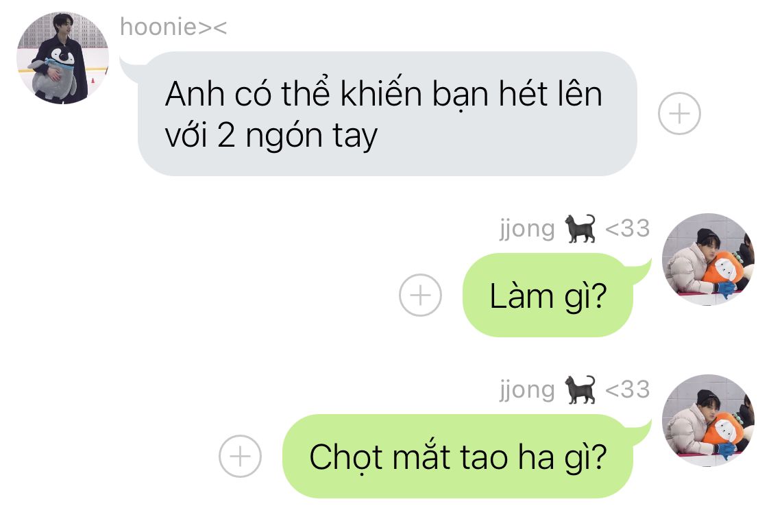This screenshot has width=771, height=532.
Task: Click the text "với 2 ngón tay"
Action: coord(271,136)
